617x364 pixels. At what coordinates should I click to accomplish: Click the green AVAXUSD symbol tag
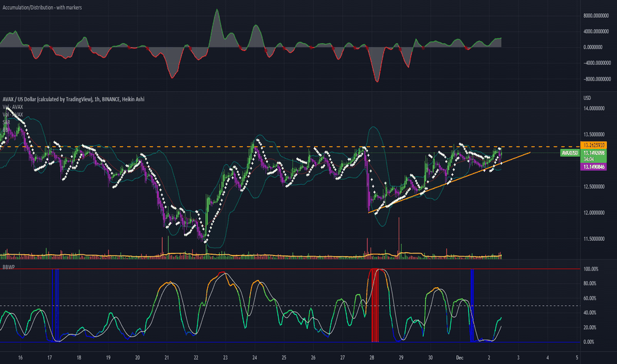[x=570, y=153]
